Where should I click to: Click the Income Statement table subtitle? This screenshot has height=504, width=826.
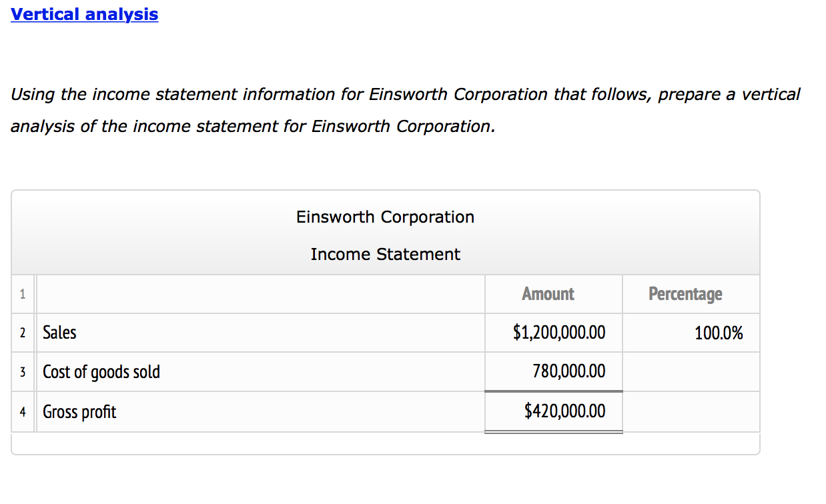coord(385,254)
